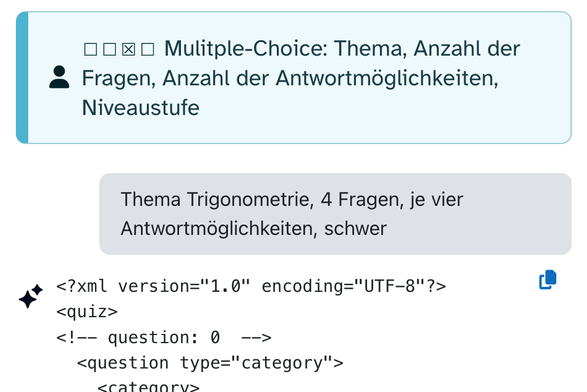Click Antwortmöglichkeiten text in the prompt card
The image size is (587, 392).
387,79
